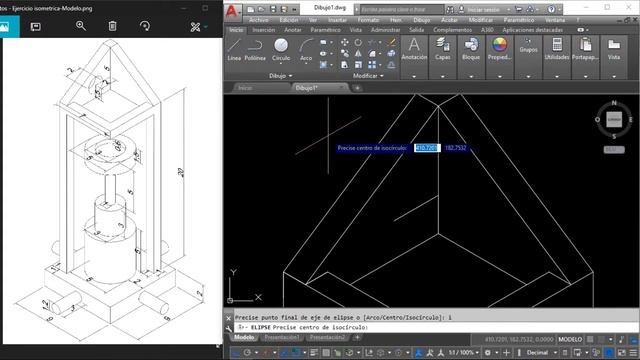Expand the Dibujo panel arrow

291,76
